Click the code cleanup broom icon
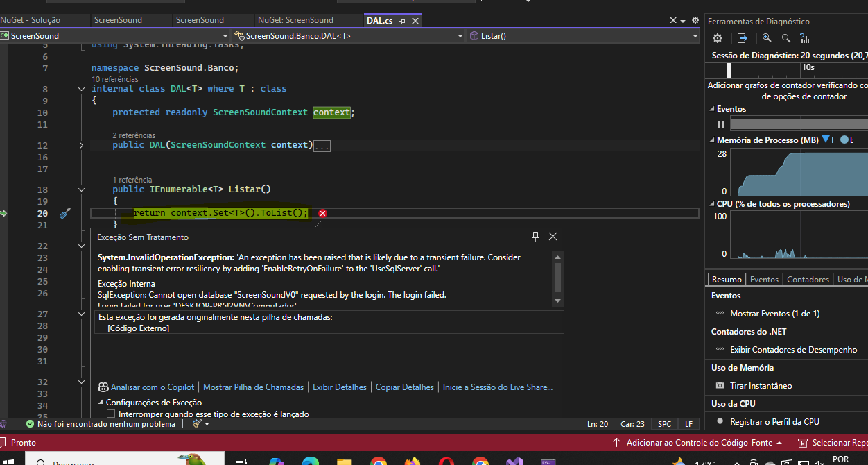868x465 pixels. point(198,423)
